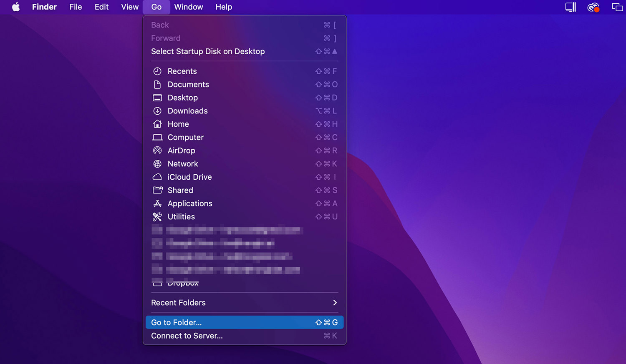Open the Edit menu
Viewport: 626px width, 364px height.
coord(101,7)
